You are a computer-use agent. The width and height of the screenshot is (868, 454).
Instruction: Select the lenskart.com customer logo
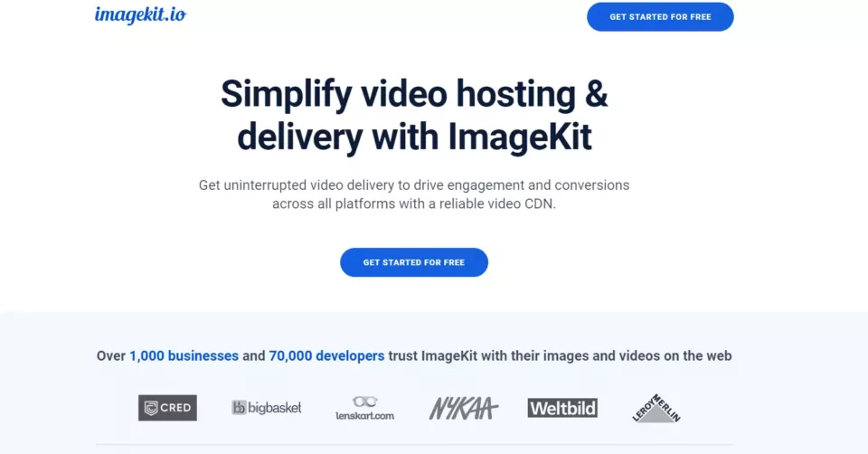point(364,409)
